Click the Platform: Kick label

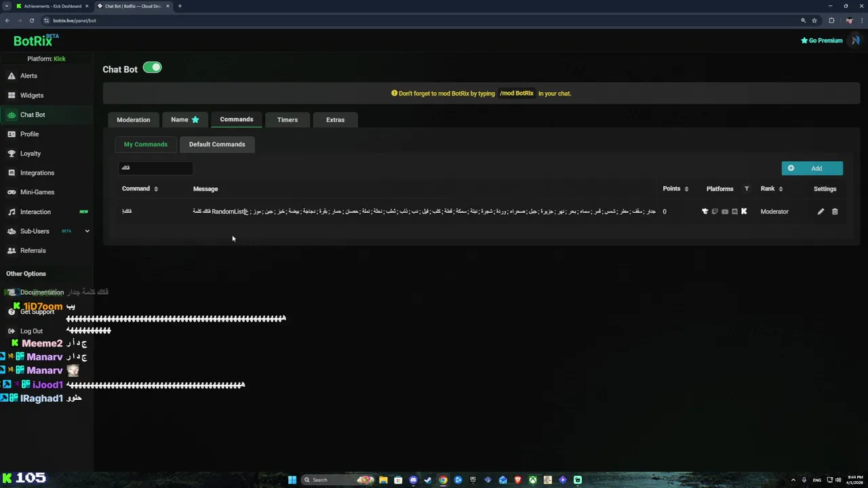46,59
